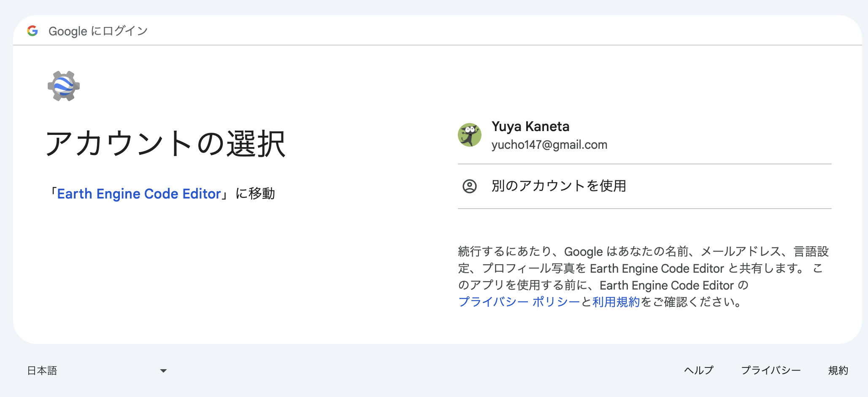
Task: Click the data sharing notice paragraph
Action: pyautogui.click(x=644, y=276)
